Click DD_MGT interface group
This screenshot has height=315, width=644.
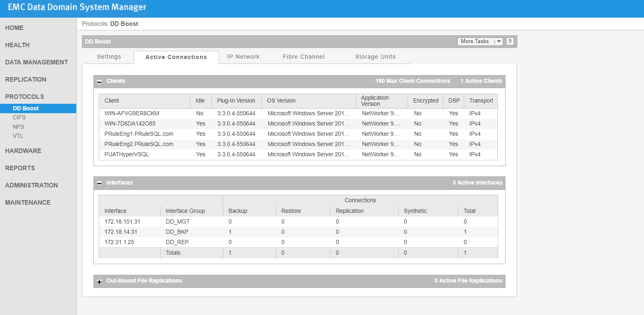tap(178, 222)
